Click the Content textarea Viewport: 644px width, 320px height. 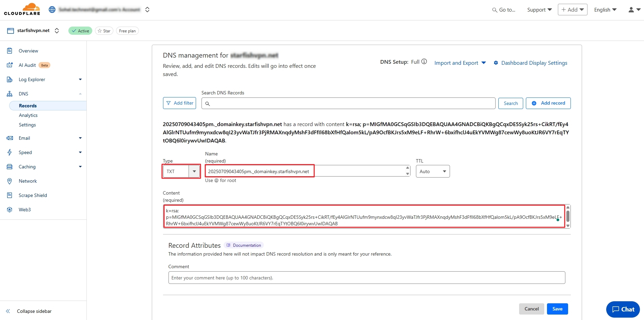[364, 217]
